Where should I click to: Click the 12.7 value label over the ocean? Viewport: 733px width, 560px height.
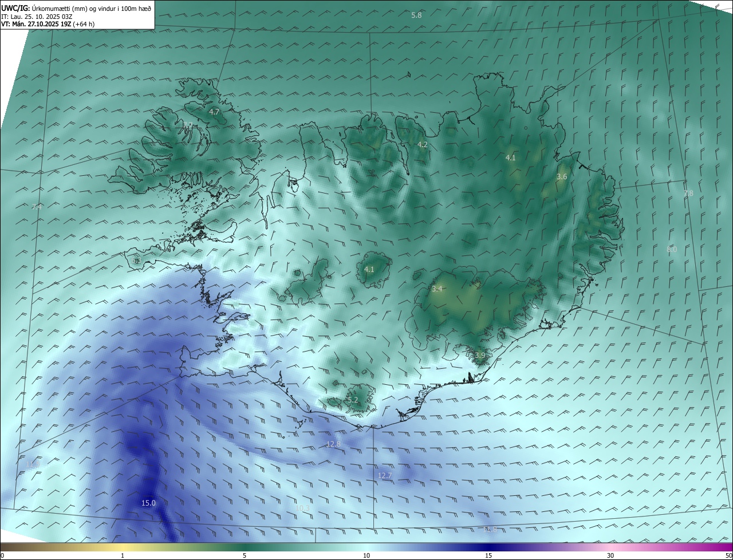(x=385, y=475)
